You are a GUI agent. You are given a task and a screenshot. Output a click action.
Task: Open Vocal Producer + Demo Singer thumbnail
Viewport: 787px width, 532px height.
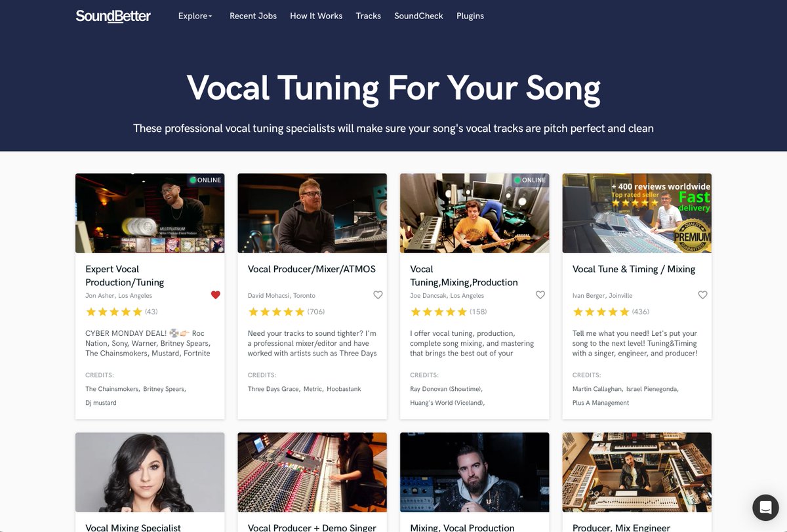(312, 472)
